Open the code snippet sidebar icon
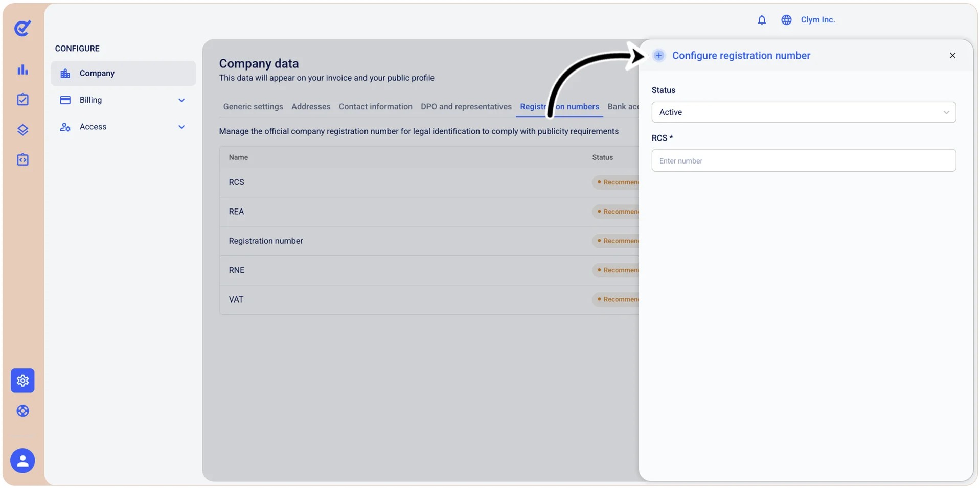 click(x=22, y=159)
